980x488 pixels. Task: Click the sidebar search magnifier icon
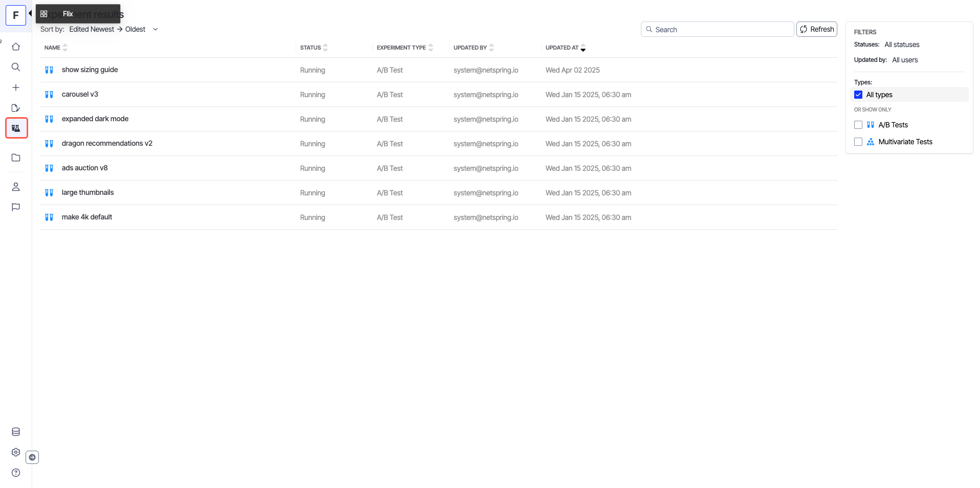16,67
